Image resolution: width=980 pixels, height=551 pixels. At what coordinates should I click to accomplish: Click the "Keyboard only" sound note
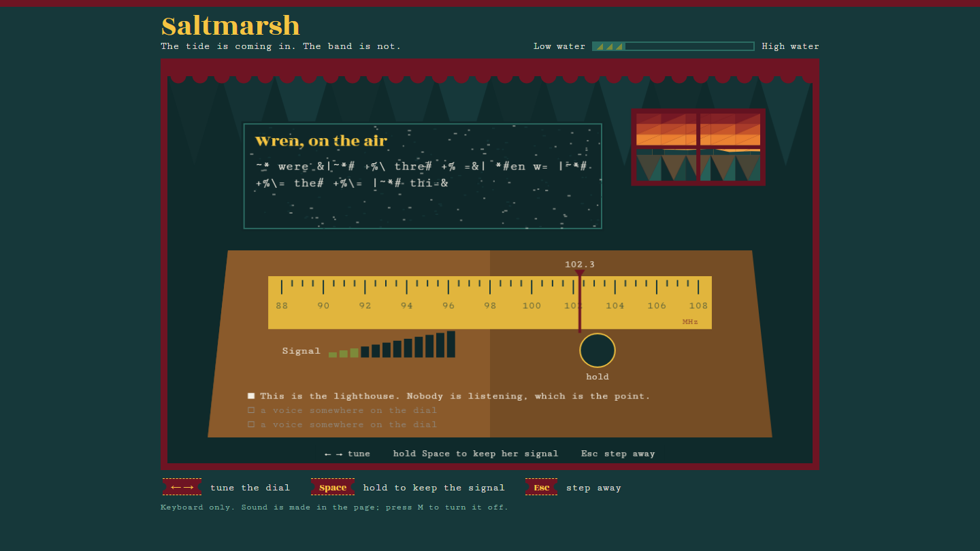(x=334, y=507)
